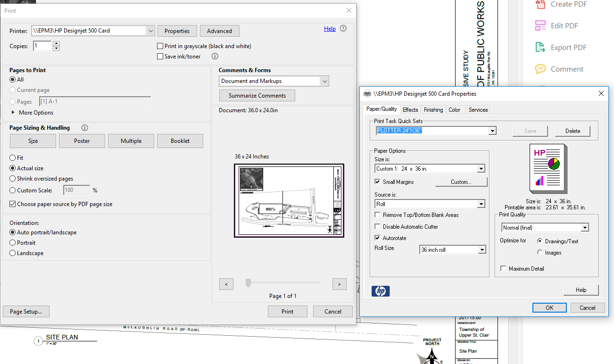Switch to the Color tab

pos(455,110)
